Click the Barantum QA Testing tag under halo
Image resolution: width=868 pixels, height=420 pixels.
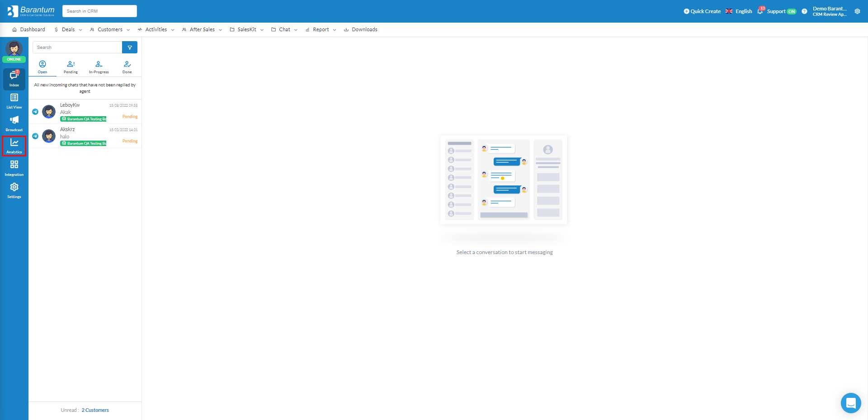pyautogui.click(x=83, y=143)
